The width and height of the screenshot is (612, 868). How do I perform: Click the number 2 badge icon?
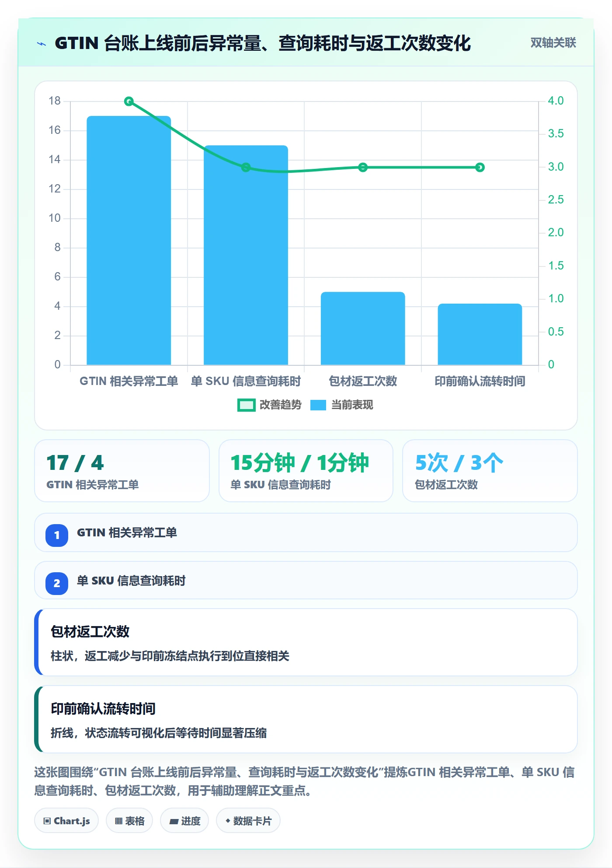point(57,583)
